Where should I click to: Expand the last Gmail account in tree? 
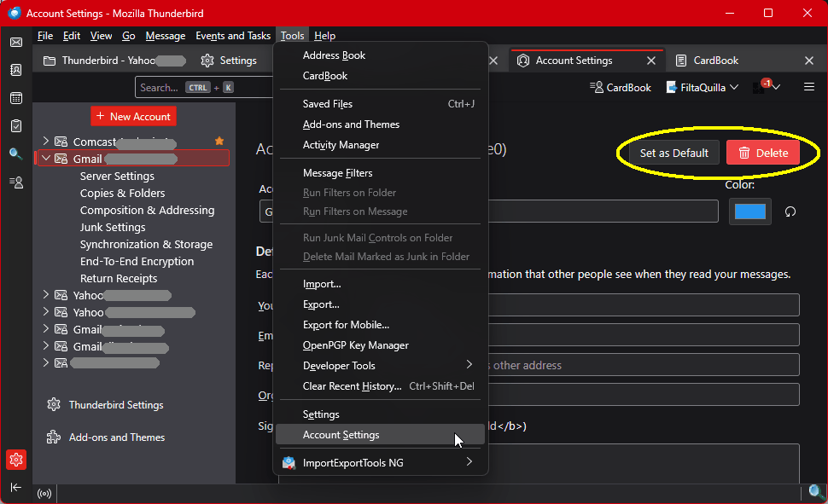(x=46, y=345)
